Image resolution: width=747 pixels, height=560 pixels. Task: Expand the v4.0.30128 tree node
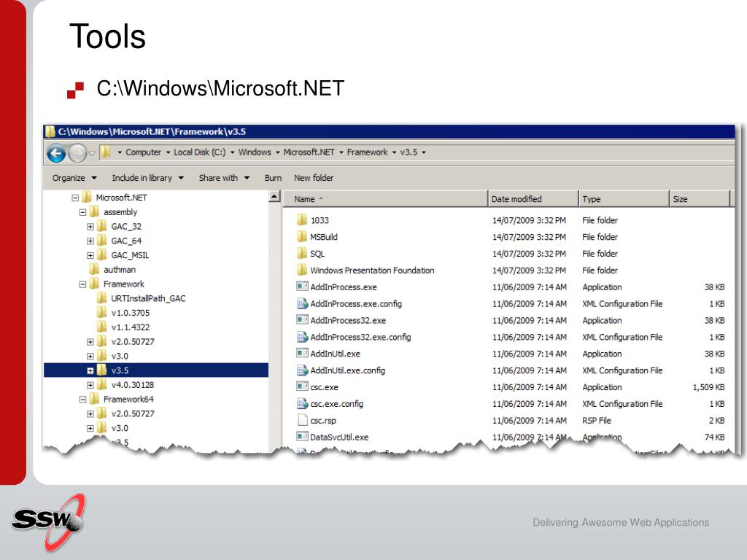pyautogui.click(x=90, y=385)
